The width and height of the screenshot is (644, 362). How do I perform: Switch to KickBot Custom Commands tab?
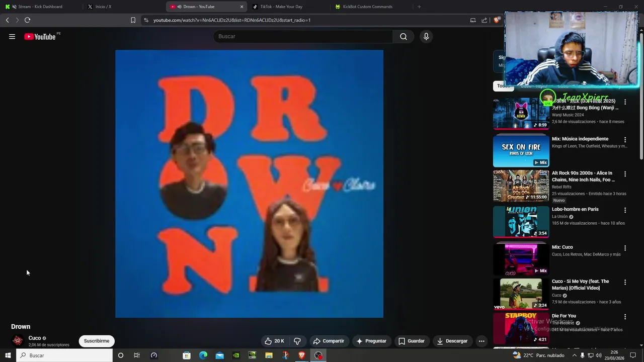(x=371, y=7)
